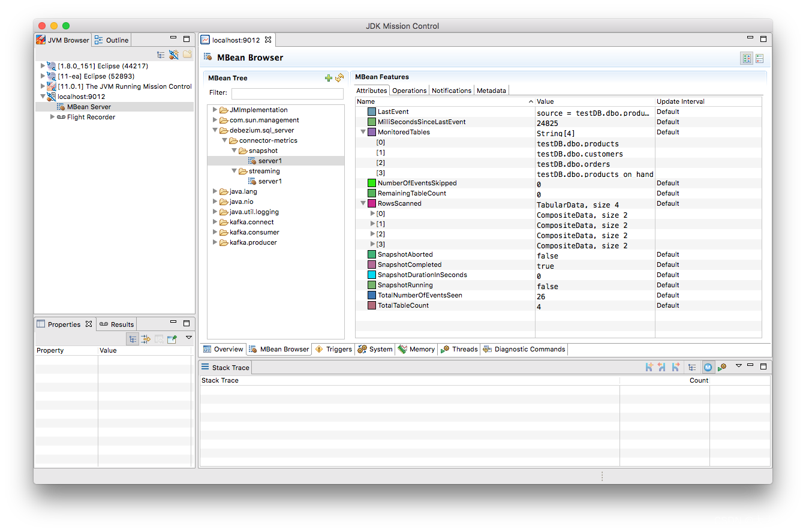
Task: Collapse the connector-metrics folder
Action: point(225,140)
